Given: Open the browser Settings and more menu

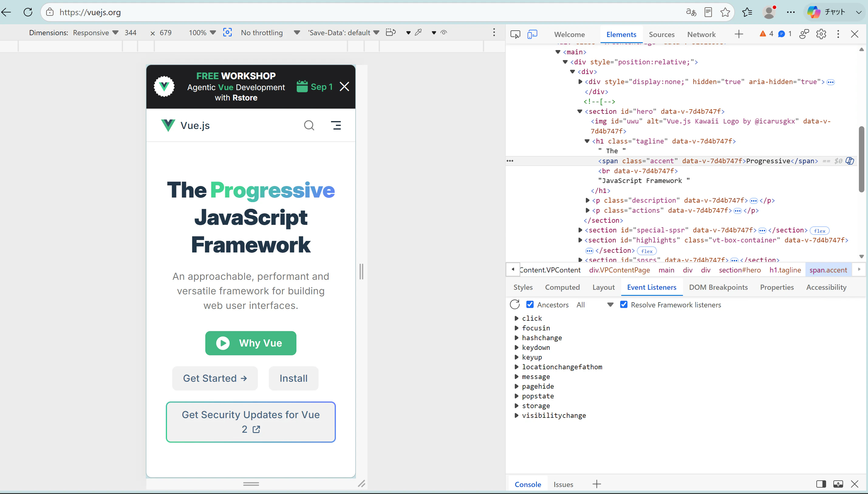Looking at the screenshot, I should (791, 12).
